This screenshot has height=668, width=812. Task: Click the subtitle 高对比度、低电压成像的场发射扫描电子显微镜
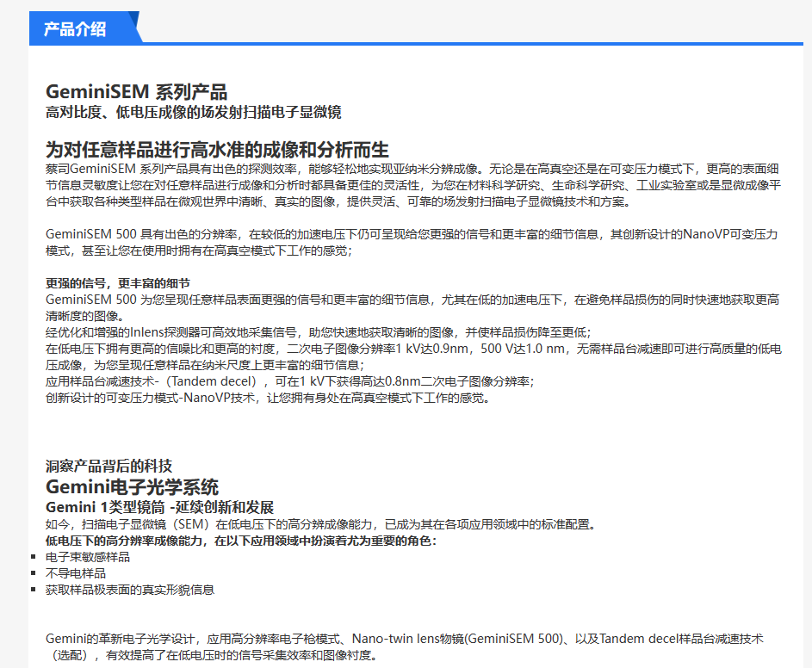pos(193,113)
